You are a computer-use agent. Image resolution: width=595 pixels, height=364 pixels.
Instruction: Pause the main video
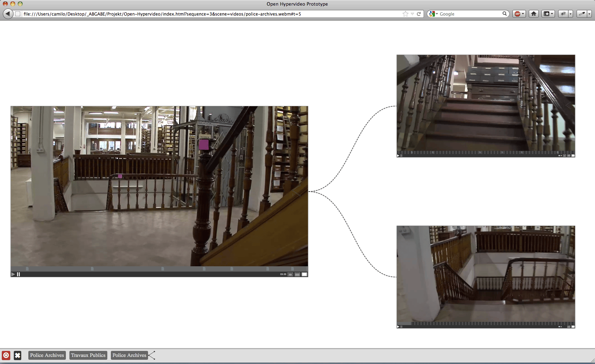pos(18,274)
